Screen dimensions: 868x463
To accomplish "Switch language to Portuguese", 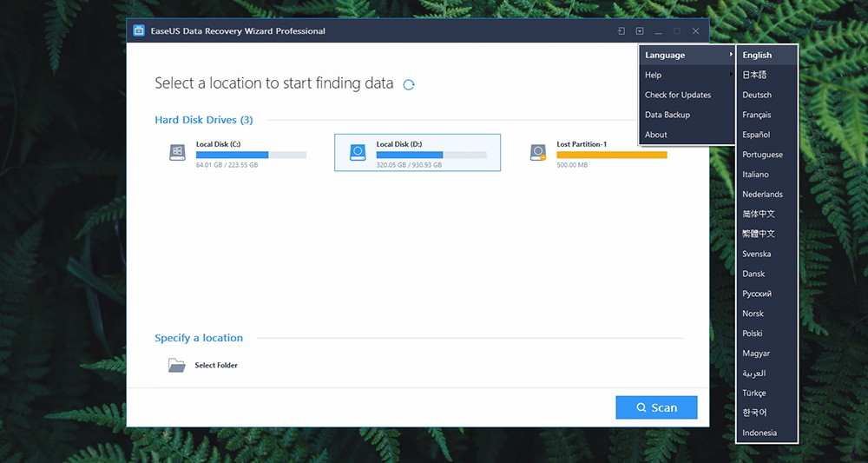I will [766, 155].
